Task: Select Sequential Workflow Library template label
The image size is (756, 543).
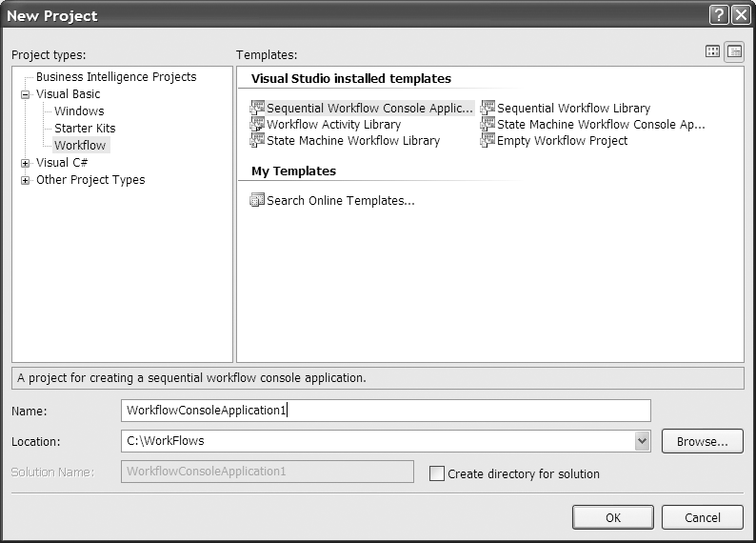Action: click(x=574, y=108)
